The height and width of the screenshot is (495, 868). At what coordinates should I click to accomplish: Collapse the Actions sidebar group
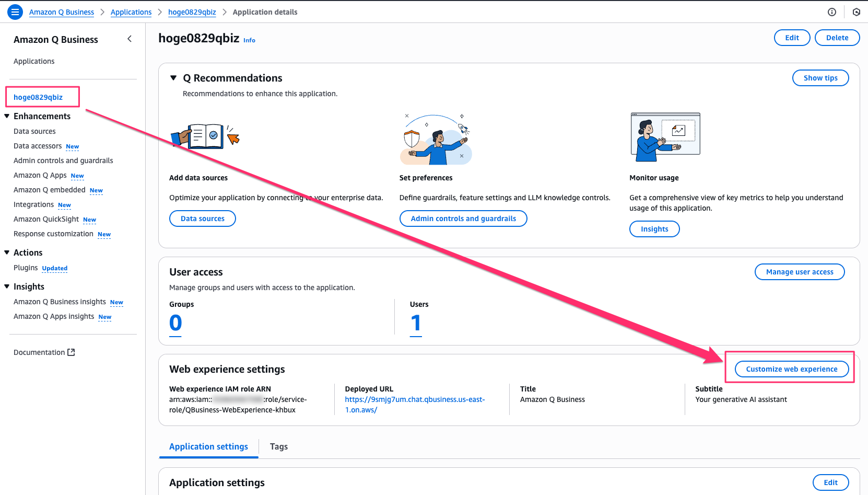point(7,252)
